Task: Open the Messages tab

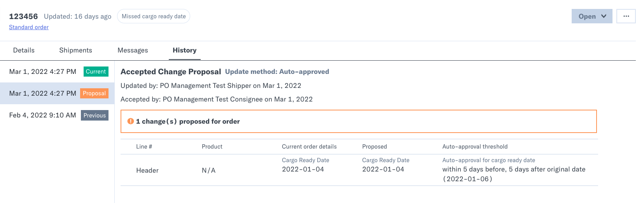Action: (x=133, y=50)
